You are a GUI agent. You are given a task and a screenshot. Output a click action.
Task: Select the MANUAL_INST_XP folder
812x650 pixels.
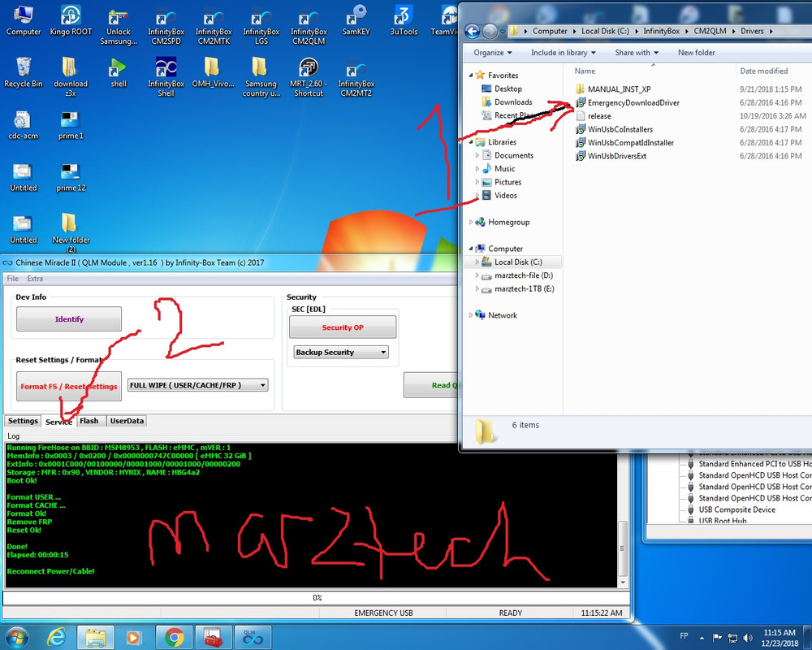(x=613, y=89)
